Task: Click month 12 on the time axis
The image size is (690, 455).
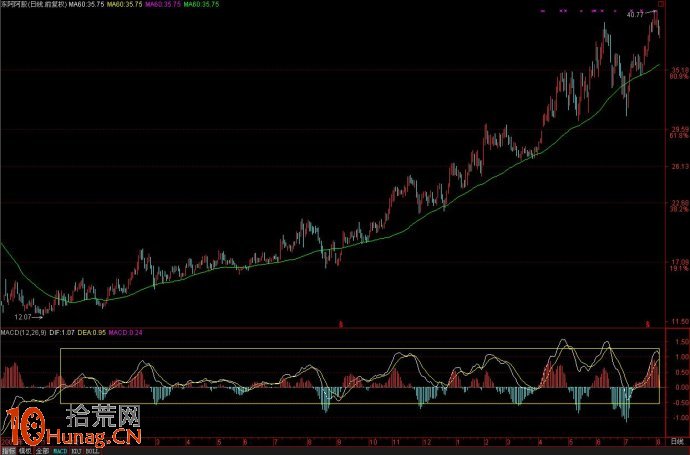Action: click(x=427, y=441)
